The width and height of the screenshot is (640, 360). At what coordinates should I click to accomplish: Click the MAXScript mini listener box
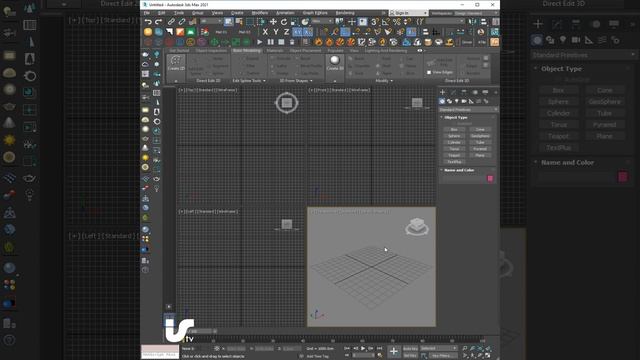(160, 351)
